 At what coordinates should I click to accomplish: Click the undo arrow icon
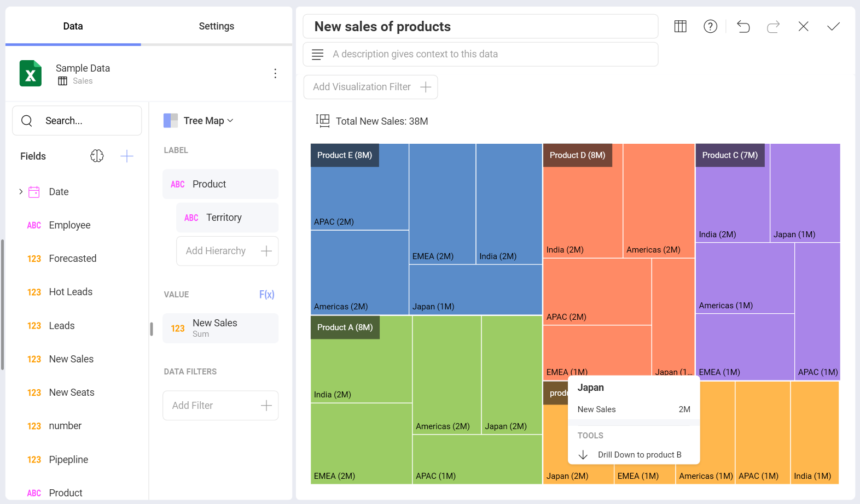point(743,26)
